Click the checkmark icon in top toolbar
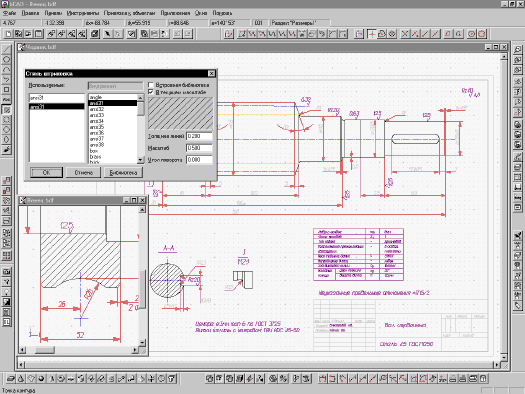525x394 pixels. [132, 34]
